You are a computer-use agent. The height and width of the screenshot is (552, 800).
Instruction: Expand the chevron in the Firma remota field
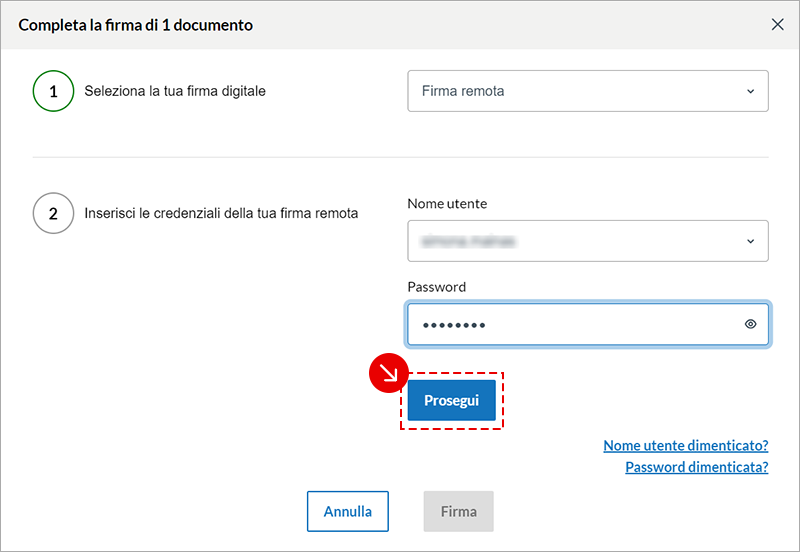(750, 91)
